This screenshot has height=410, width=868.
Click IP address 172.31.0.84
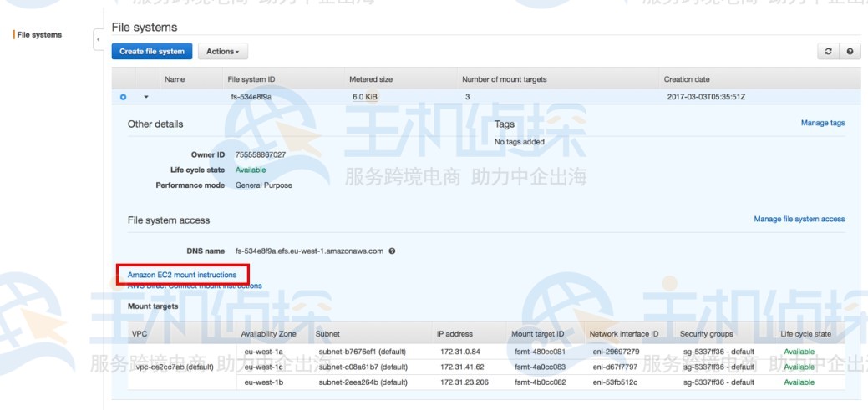tap(460, 352)
